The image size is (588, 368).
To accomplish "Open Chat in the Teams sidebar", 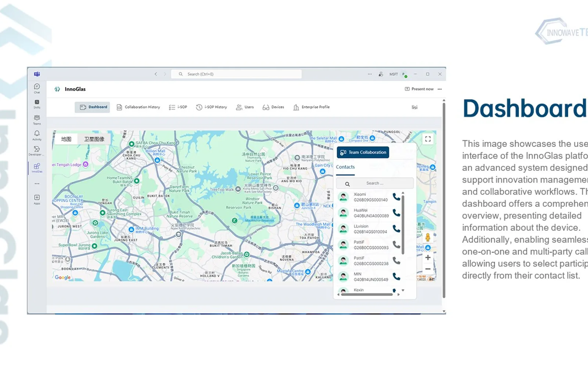I will (37, 88).
